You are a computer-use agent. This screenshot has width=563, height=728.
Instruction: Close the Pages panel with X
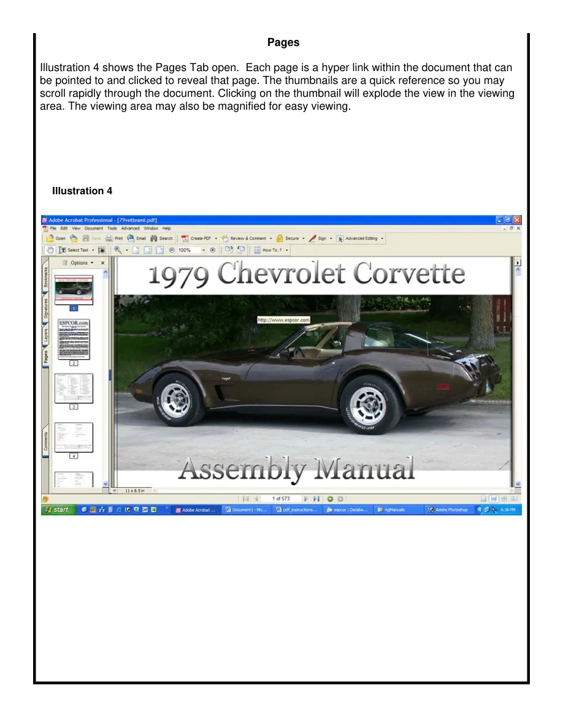coord(102,263)
